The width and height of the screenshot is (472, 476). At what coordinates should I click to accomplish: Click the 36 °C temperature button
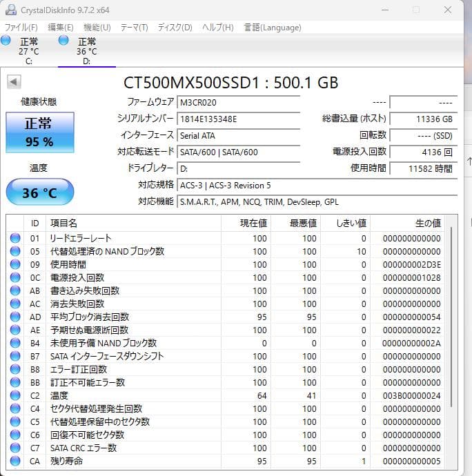40,192
